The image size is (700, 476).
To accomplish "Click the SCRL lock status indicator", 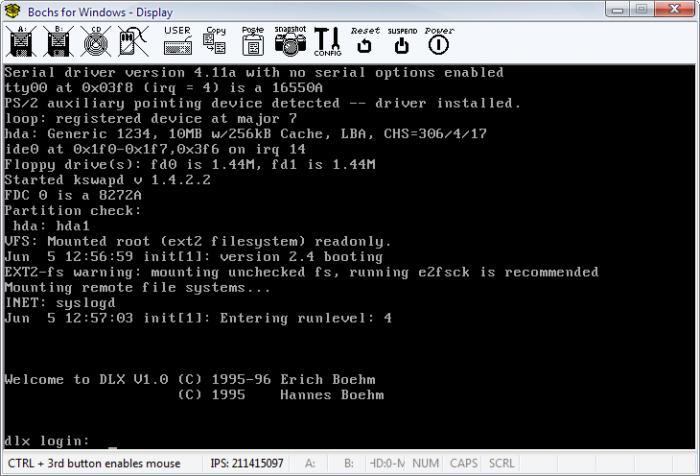I will [502, 463].
